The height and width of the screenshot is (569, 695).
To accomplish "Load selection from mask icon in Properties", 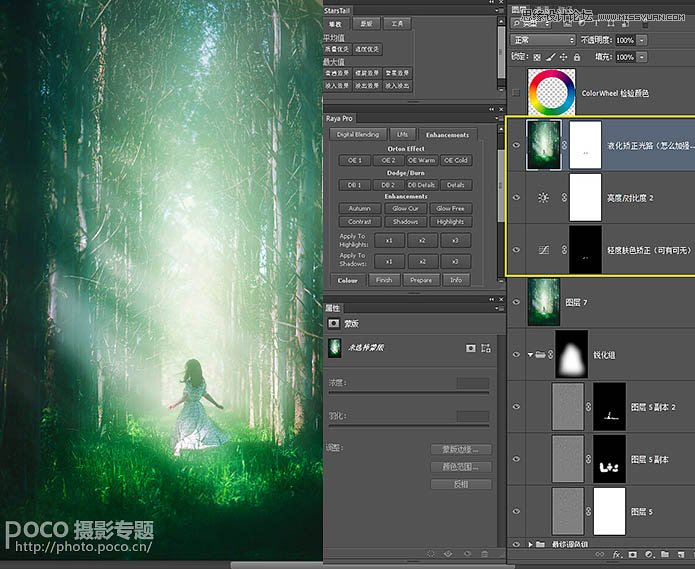I will click(430, 554).
